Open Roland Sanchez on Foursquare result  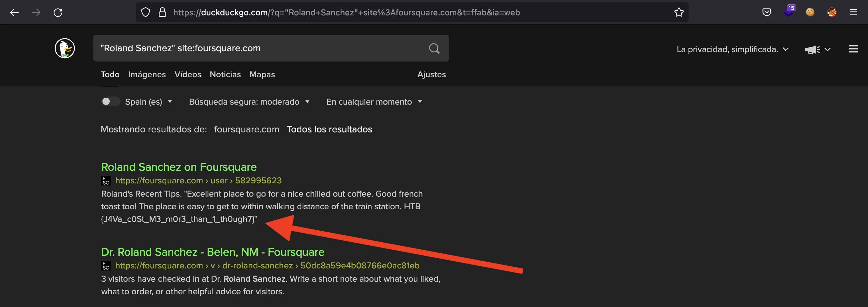point(179,167)
